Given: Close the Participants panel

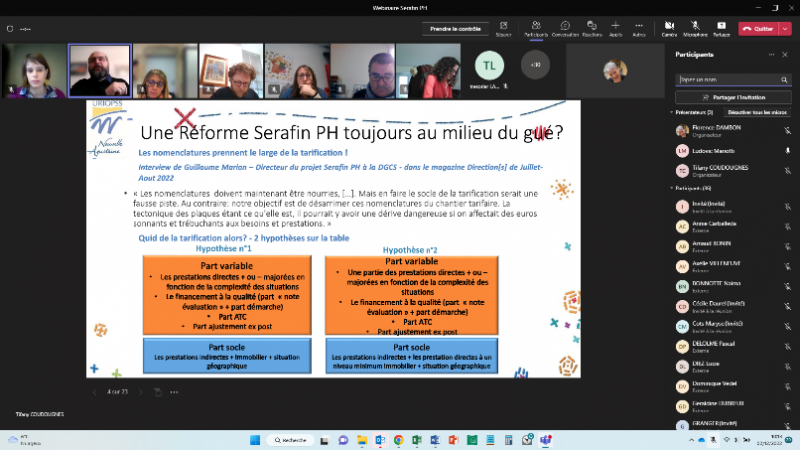Looking at the screenshot, I should tap(785, 55).
